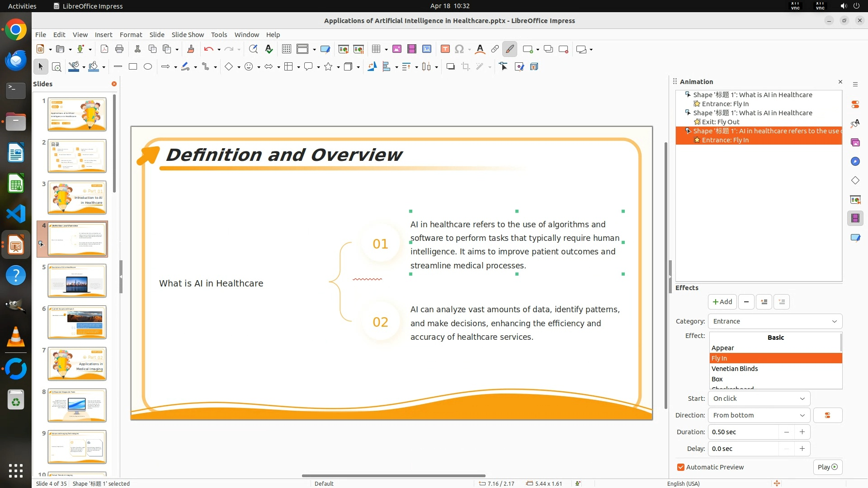Expand the Start dropdown showing On click
The height and width of the screenshot is (488, 868).
759,399
